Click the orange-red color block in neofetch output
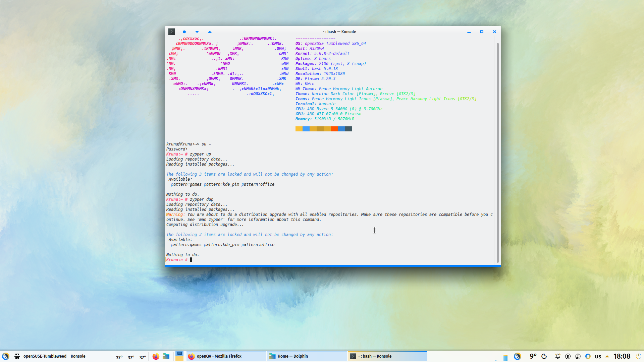Image resolution: width=644 pixels, height=362 pixels. point(334,129)
